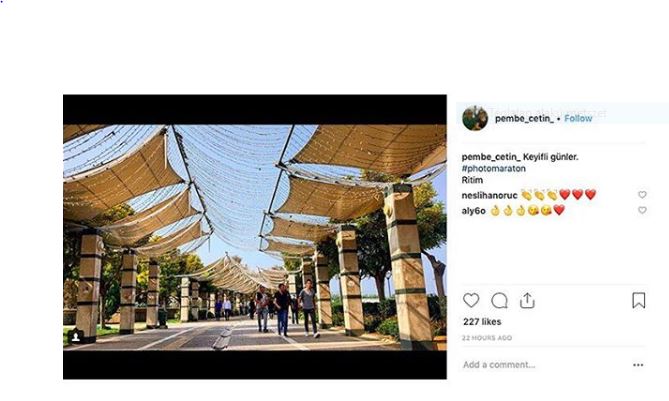The image size is (669, 401).
Task: Save the post with the bookmark icon
Action: tap(638, 300)
